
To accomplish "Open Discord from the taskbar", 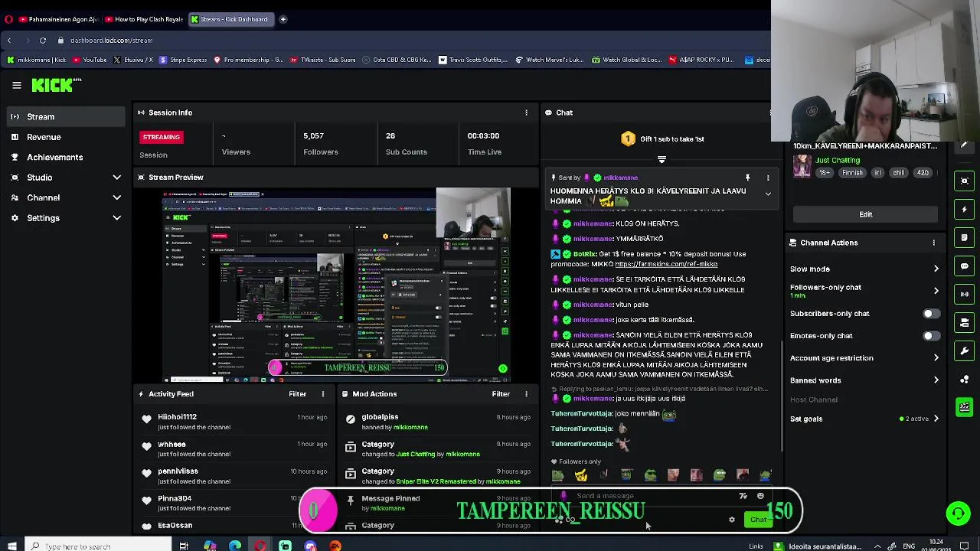I will (x=310, y=546).
